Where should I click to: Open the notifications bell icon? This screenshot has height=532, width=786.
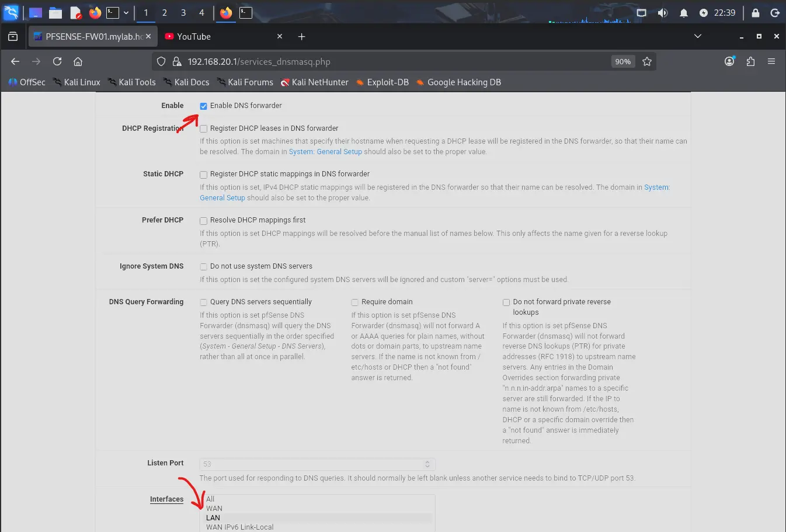coord(684,12)
